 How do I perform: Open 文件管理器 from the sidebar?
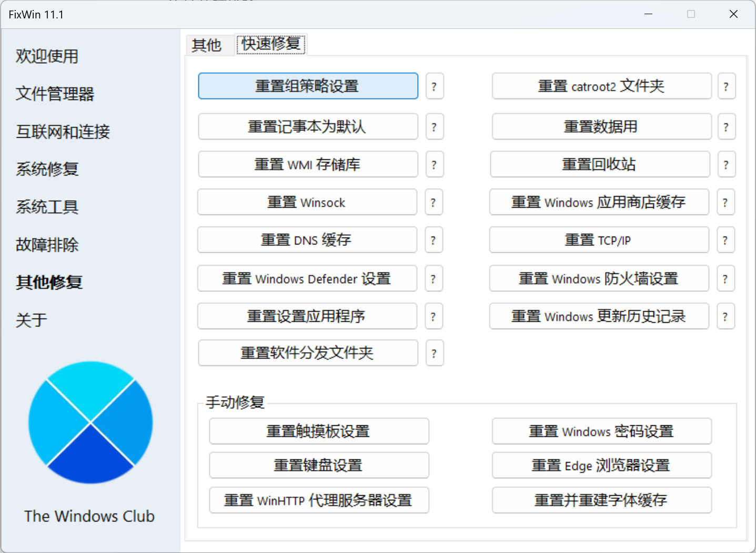click(x=55, y=94)
